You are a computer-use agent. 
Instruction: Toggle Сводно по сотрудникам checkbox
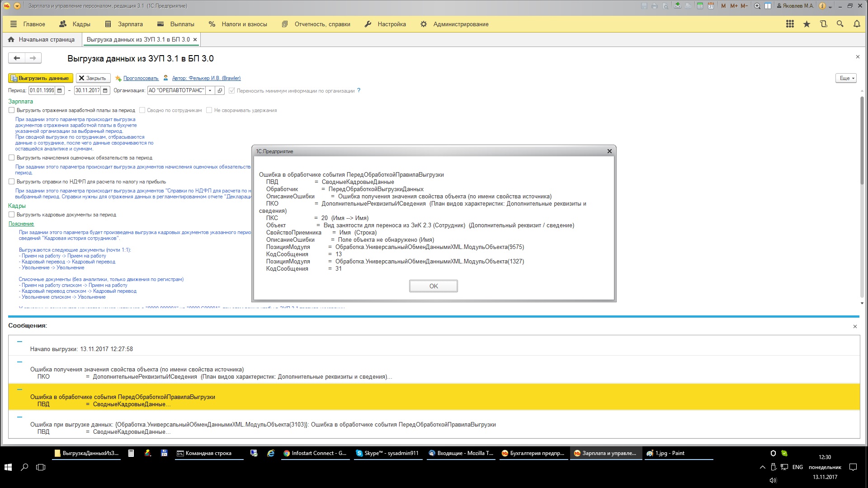point(142,110)
